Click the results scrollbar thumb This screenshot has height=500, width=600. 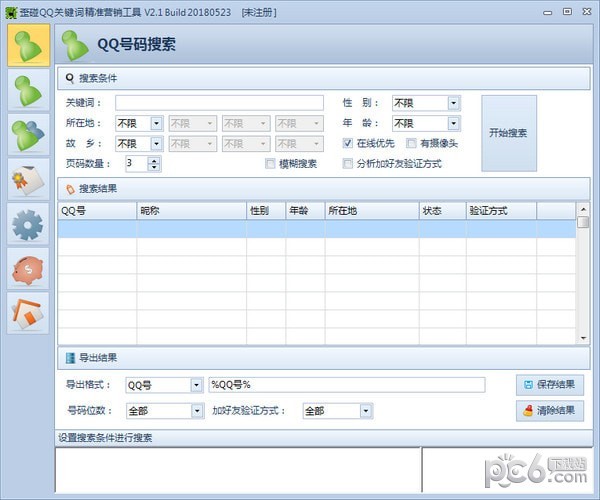[x=583, y=222]
